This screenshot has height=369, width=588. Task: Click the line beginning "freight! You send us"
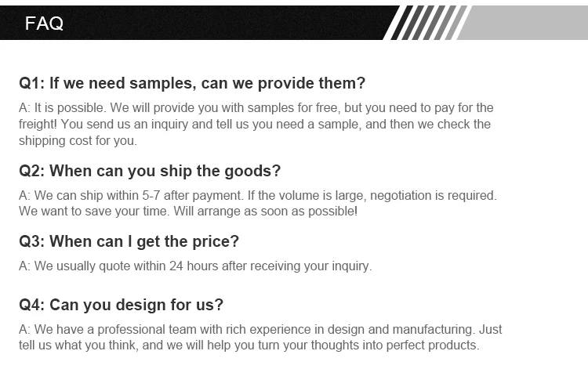click(254, 125)
